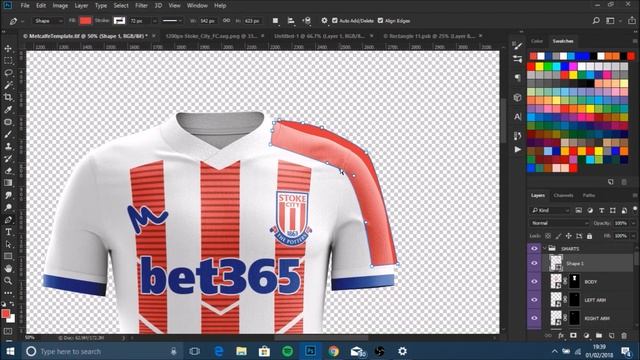Select the Gradient tool
The height and width of the screenshot is (360, 640).
pos(8,183)
